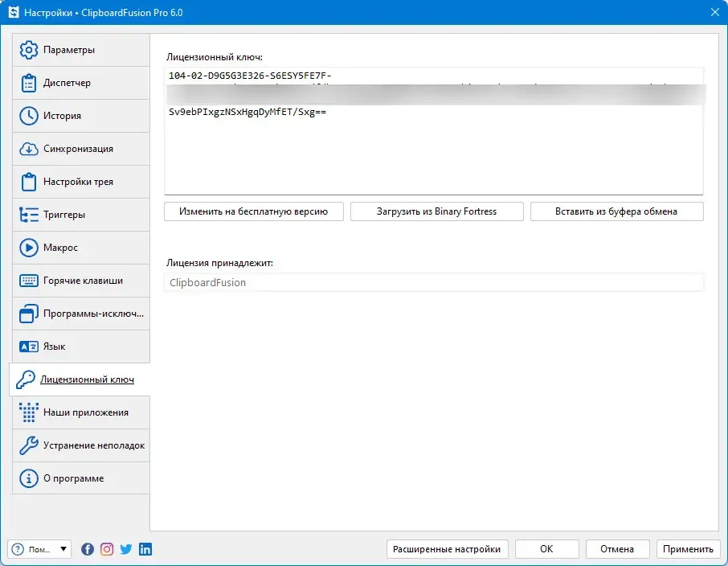The height and width of the screenshot is (566, 728).
Task: Switch to the Диспетчер section
Action: click(81, 83)
